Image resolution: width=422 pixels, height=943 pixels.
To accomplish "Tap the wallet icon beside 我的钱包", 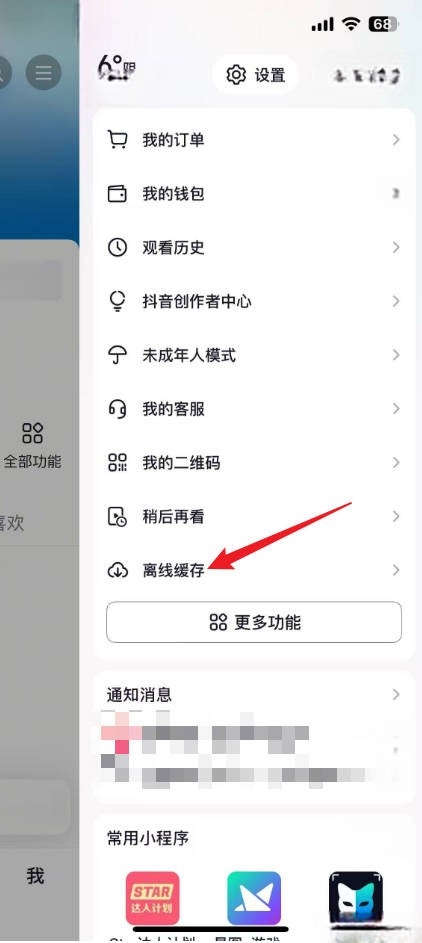I will coord(117,194).
